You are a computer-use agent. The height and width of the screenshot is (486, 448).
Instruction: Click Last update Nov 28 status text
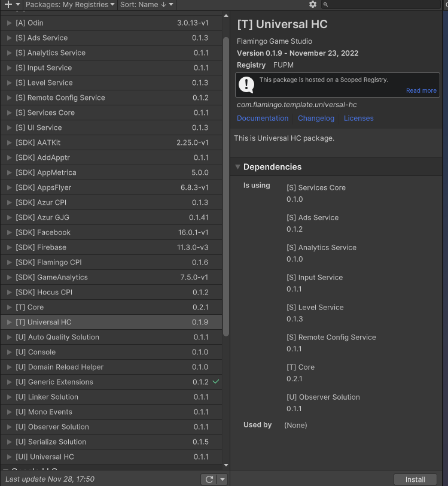pyautogui.click(x=50, y=479)
